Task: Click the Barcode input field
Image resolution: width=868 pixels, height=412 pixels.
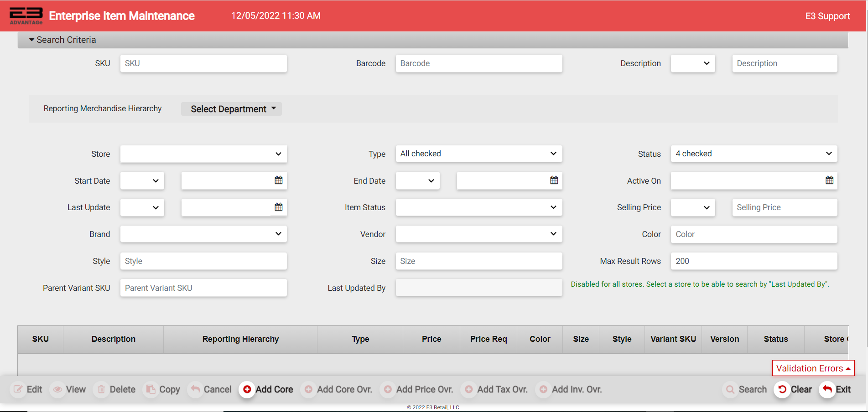Action: click(478, 63)
